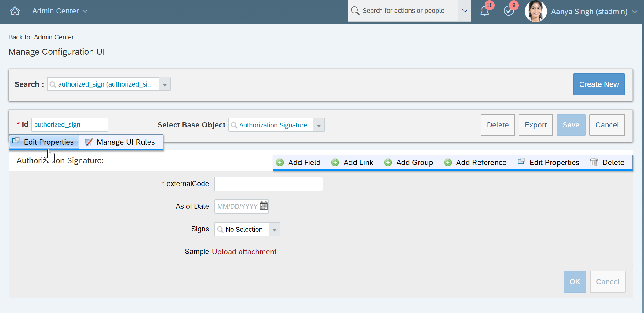
Task: Select Edit Properties in the Id toolbar
Action: click(x=44, y=142)
